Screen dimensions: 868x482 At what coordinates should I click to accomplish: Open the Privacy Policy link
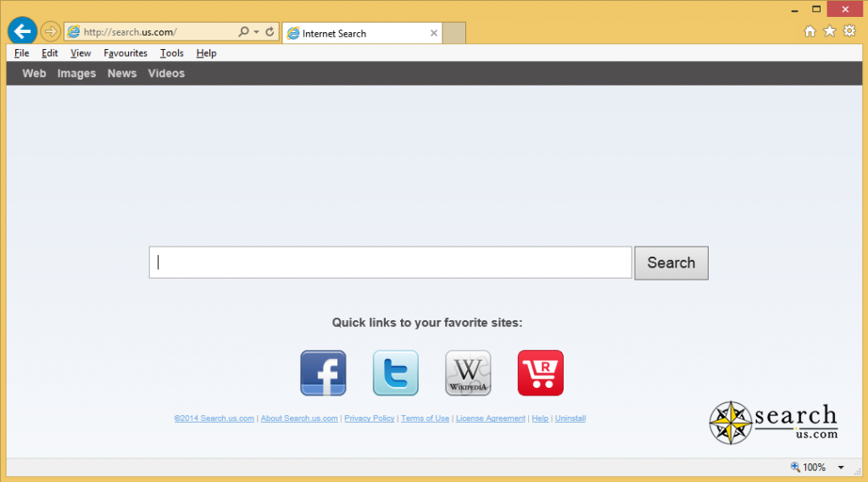pyautogui.click(x=370, y=418)
